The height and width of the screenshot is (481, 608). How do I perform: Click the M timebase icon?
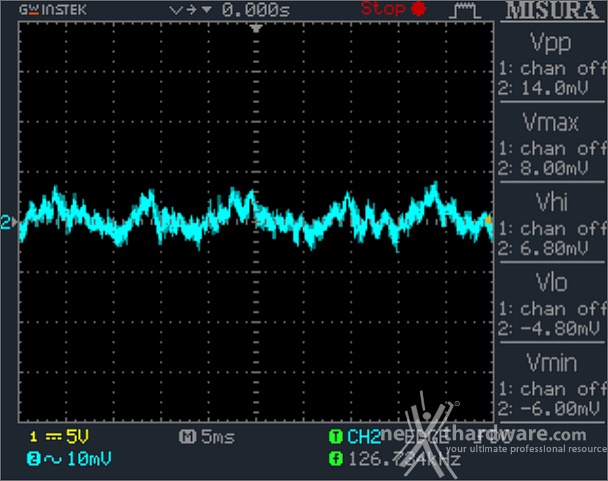187,437
